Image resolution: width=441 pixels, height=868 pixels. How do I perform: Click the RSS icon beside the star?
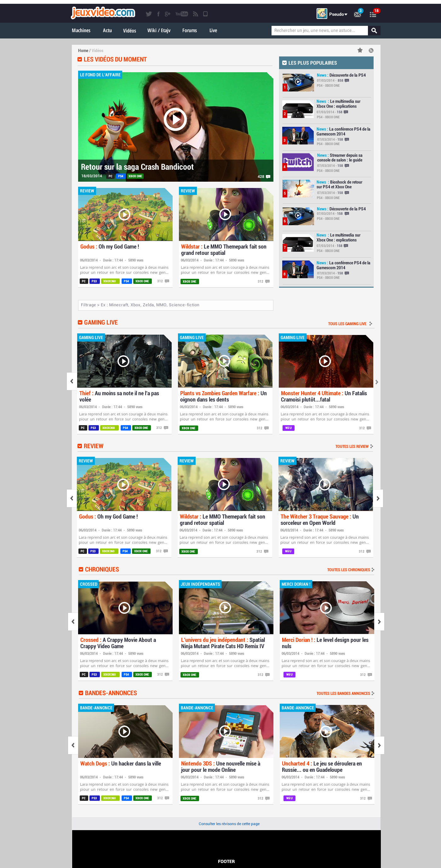371,50
